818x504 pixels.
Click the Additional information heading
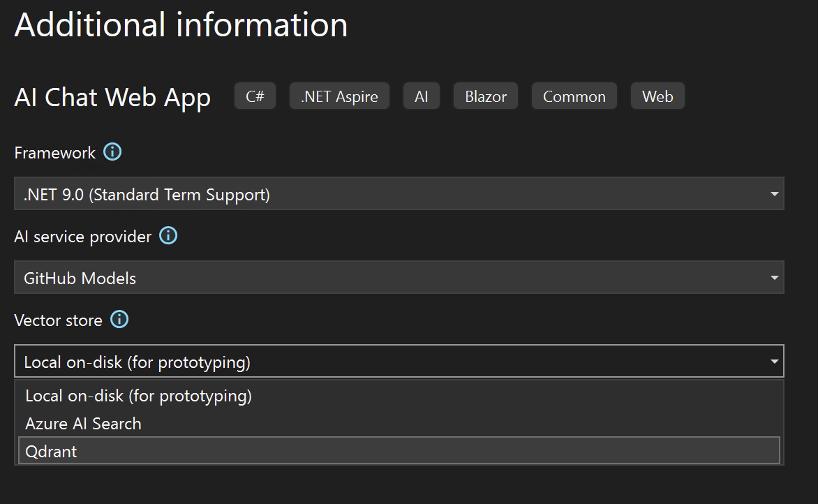click(x=181, y=25)
